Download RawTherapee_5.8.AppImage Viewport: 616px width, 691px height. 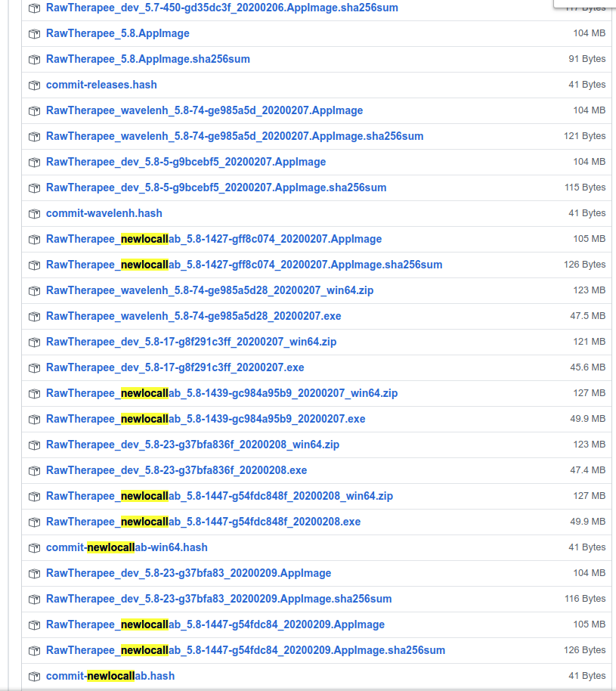click(x=118, y=33)
